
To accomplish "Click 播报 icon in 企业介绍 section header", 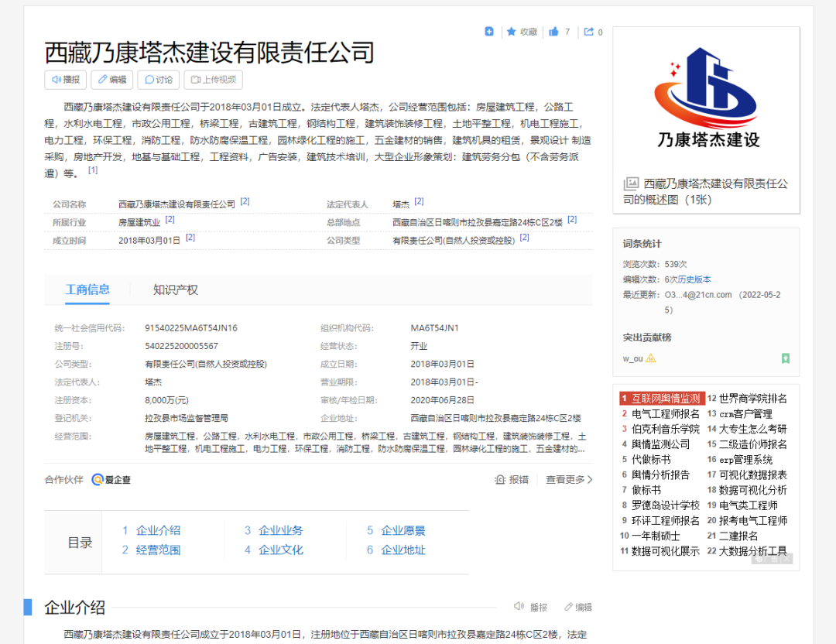I will coord(519,607).
